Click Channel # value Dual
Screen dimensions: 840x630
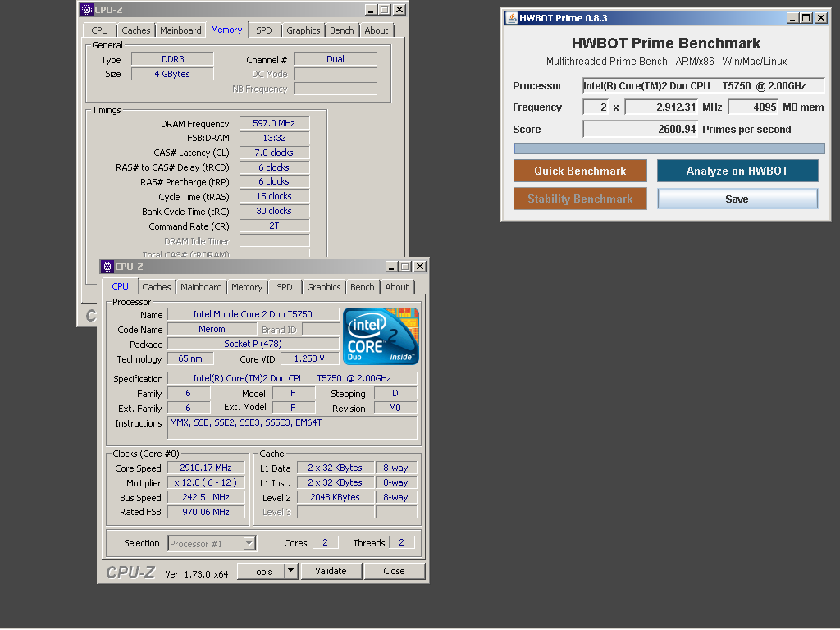click(336, 59)
